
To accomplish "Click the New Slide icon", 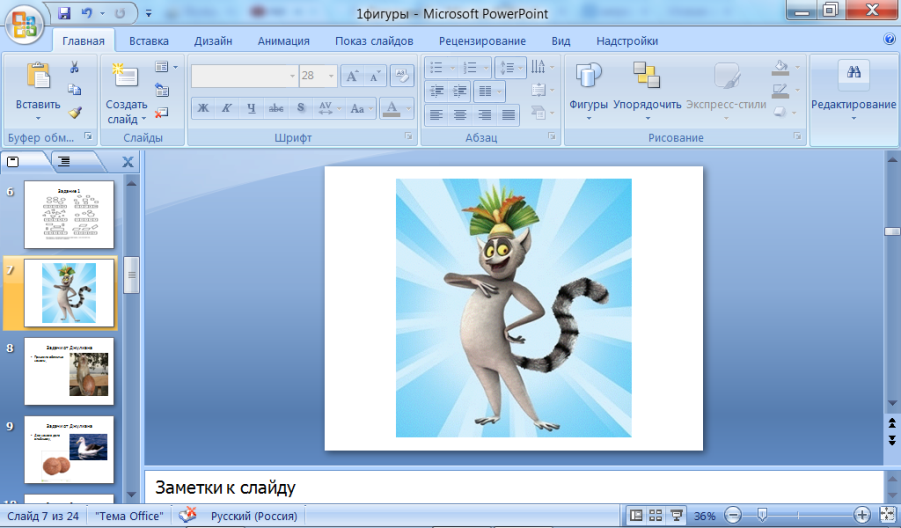I will 125,75.
